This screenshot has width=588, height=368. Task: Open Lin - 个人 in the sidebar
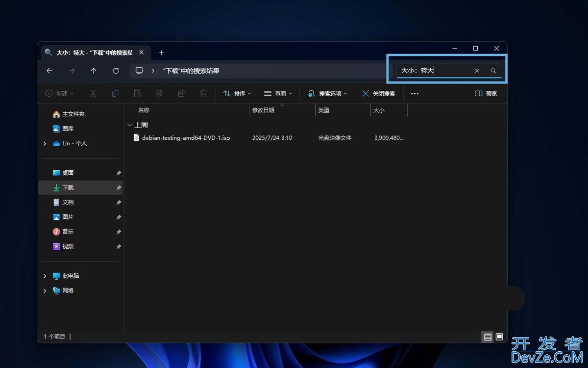click(x=74, y=143)
